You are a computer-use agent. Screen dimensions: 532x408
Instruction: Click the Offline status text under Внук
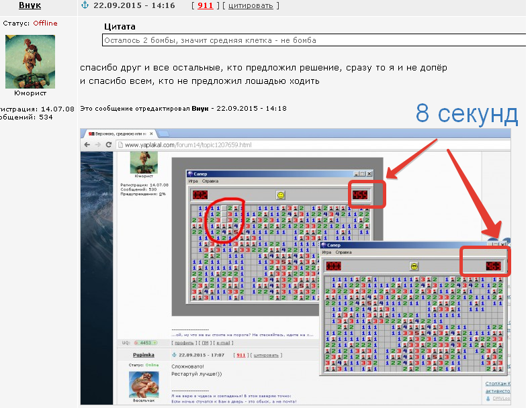45,23
